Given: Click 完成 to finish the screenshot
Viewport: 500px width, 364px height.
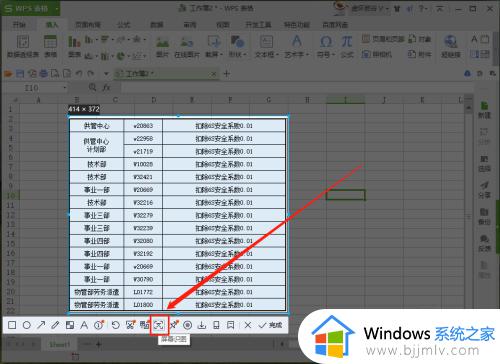Looking at the screenshot, I should pos(271,325).
